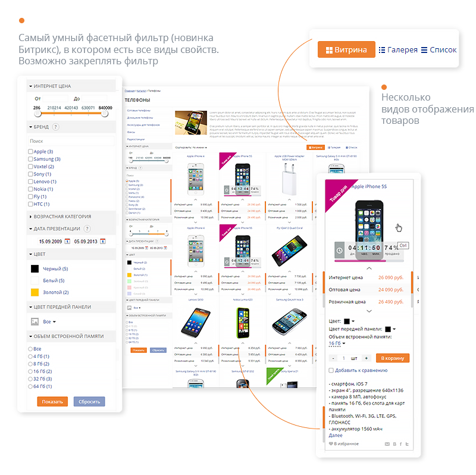Click the email share icon in the product card
Screen dimensions: 476x475
pyautogui.click(x=387, y=444)
